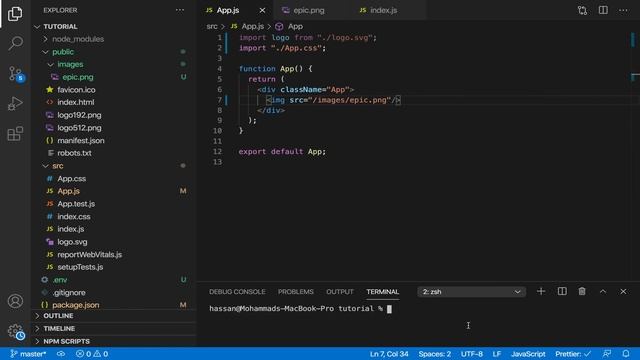
Task: Open logo512.png in the file tree
Action: click(113, 128)
